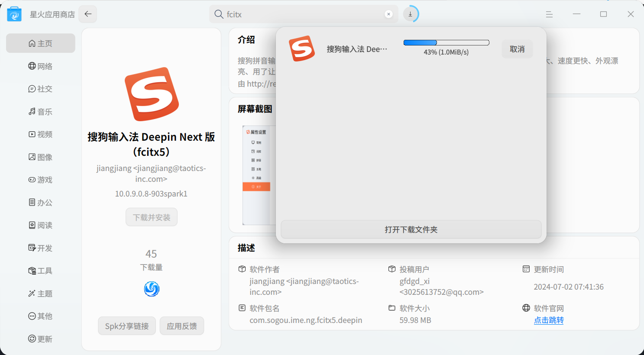This screenshot has height=355, width=644.
Task: Click the large Sogou app icon
Action: (152, 94)
